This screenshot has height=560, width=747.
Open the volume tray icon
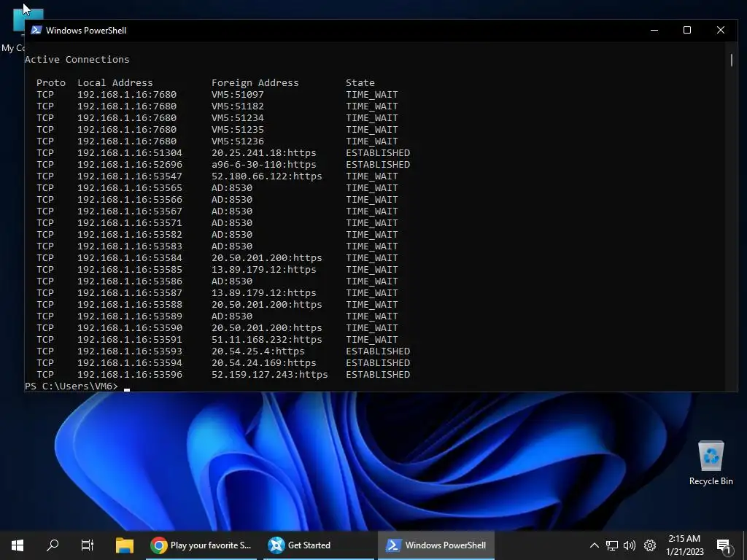630,545
